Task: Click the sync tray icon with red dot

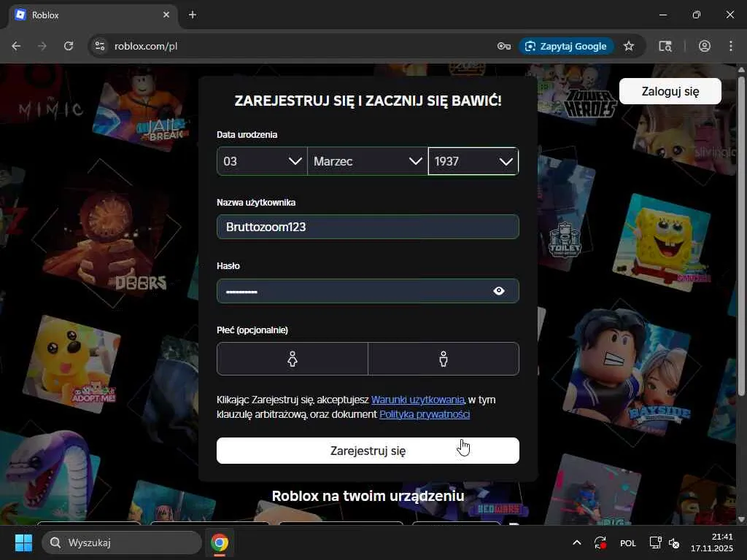Action: pos(600,542)
